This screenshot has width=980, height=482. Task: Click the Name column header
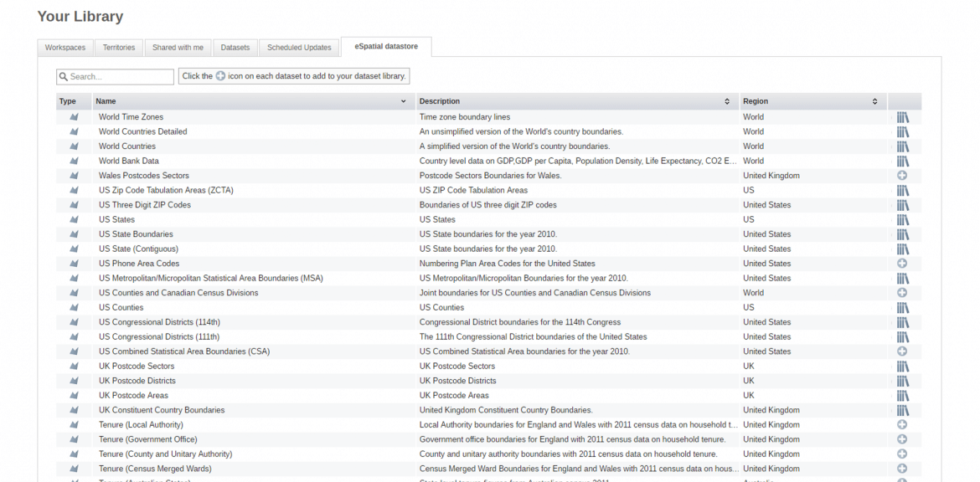coord(254,101)
